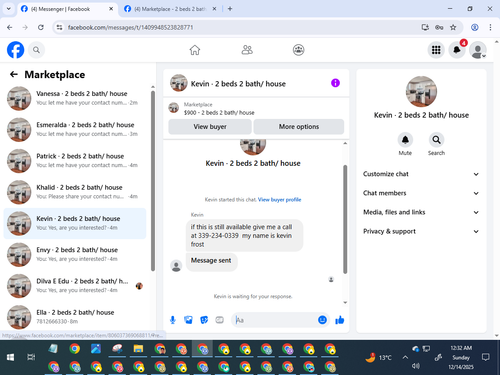The width and height of the screenshot is (500, 375).
Task: Open the sticker picker icon
Action: pyautogui.click(x=204, y=320)
